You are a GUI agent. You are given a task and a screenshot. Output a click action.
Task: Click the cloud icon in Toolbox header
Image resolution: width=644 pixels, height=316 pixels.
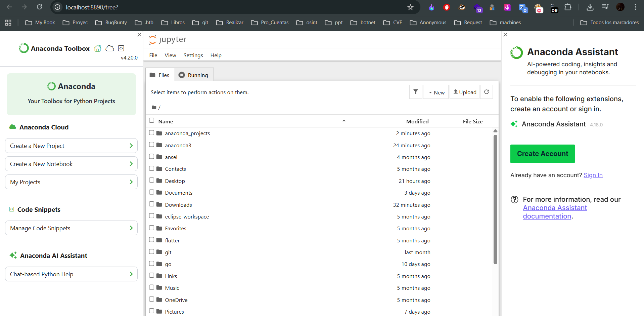click(110, 48)
